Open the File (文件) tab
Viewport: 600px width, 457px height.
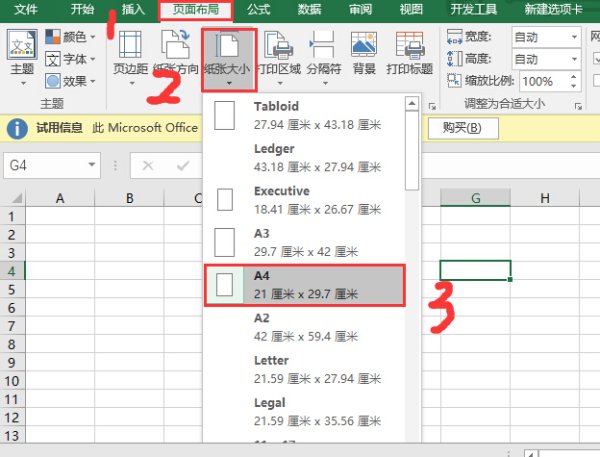(26, 9)
